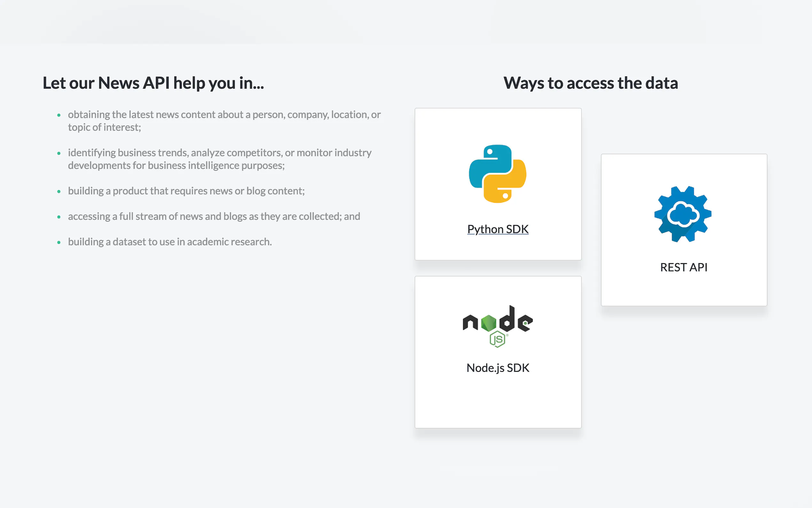Click the 'Ways to access the data' heading
The width and height of the screenshot is (812, 508).
click(590, 83)
